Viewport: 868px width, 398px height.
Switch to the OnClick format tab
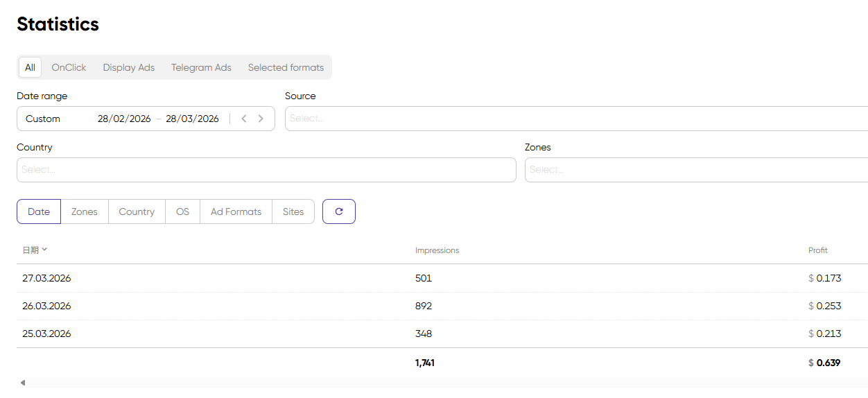[69, 67]
